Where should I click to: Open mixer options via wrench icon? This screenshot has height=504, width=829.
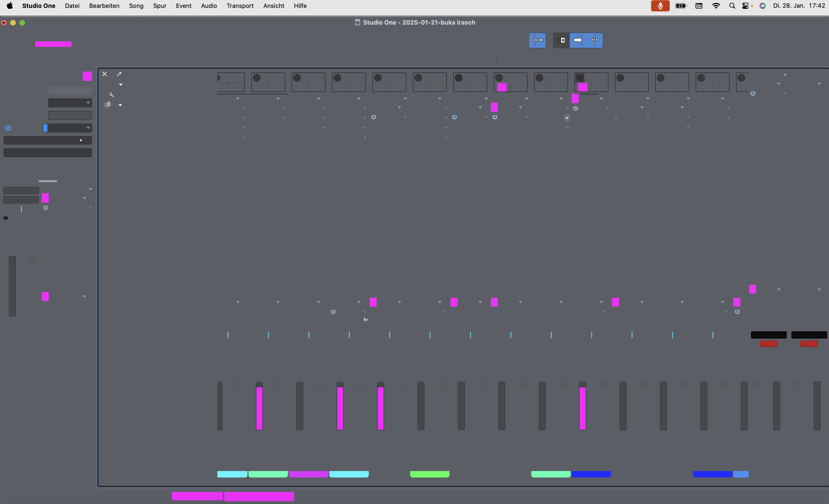click(111, 95)
